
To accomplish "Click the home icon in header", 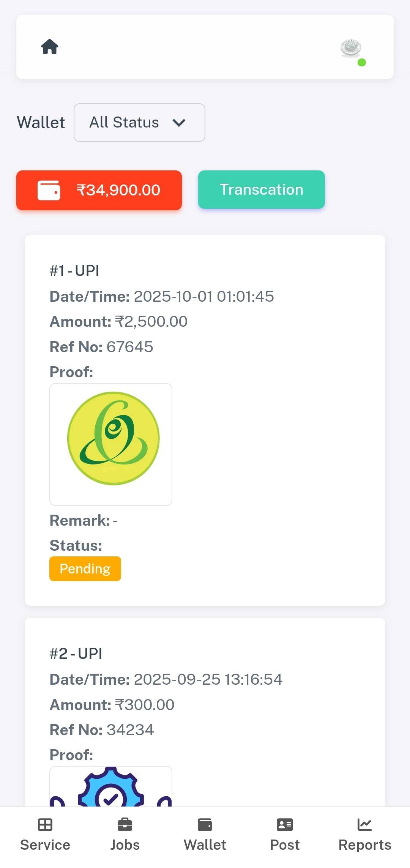I will 50,47.
